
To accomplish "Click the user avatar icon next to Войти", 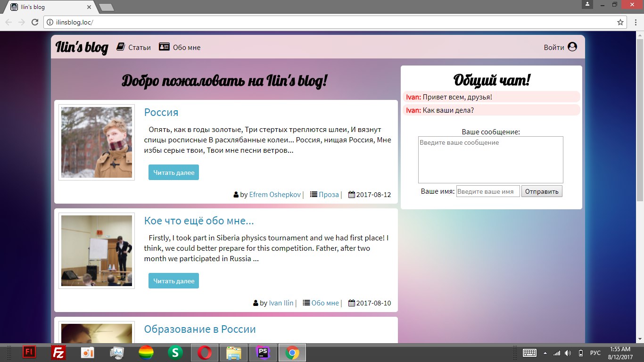I will (x=572, y=47).
